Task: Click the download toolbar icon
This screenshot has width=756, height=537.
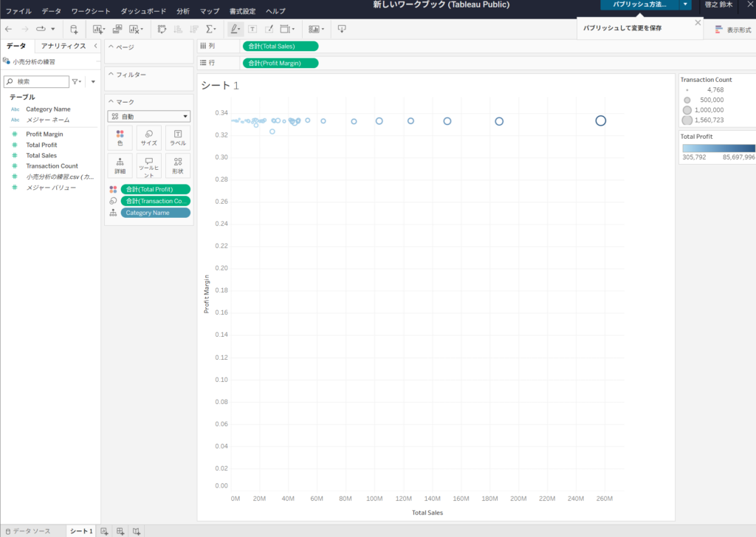Action: coord(342,29)
